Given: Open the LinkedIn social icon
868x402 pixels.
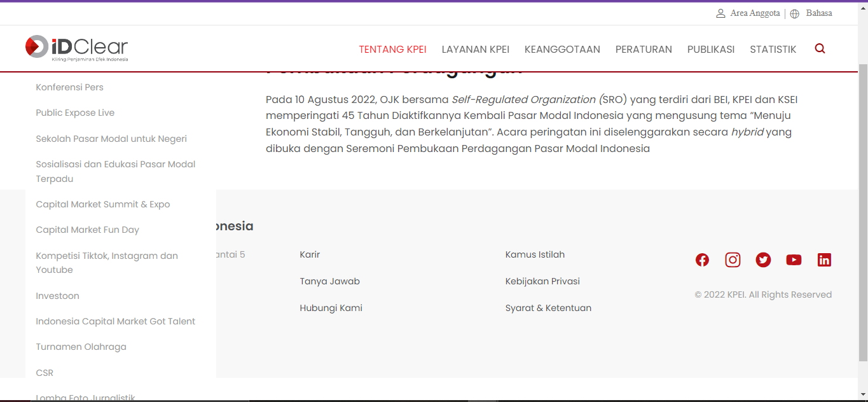Looking at the screenshot, I should click(x=824, y=260).
